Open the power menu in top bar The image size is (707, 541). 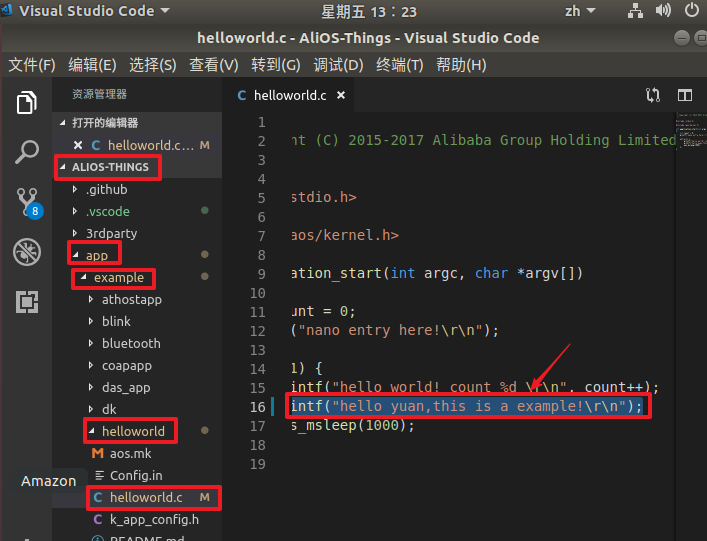point(692,10)
